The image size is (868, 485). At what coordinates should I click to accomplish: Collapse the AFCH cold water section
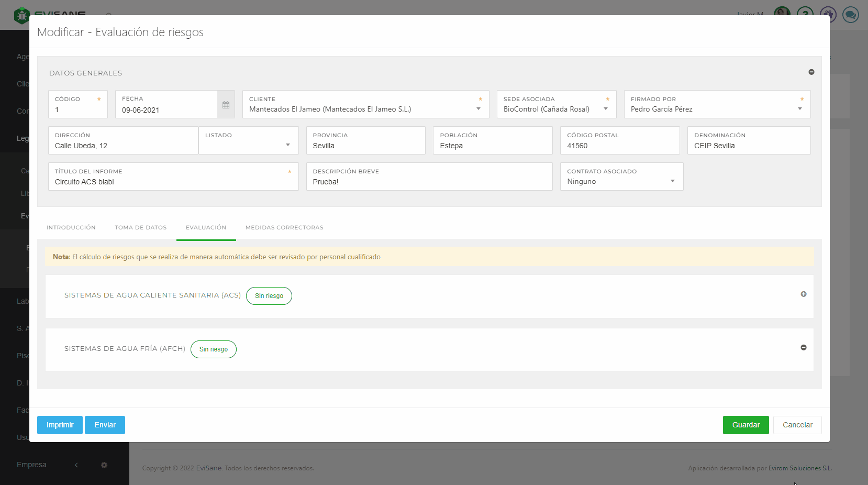point(803,348)
